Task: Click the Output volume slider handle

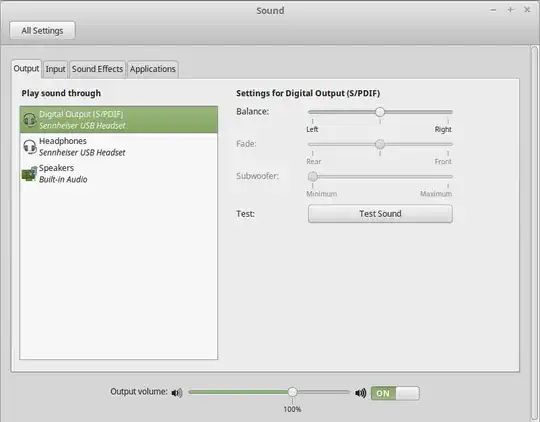Action: pyautogui.click(x=292, y=392)
